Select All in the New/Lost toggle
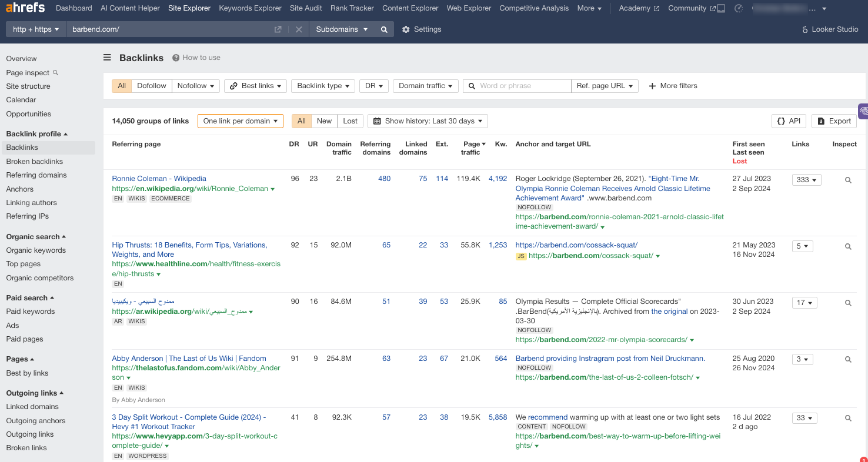This screenshot has height=462, width=868. pos(302,121)
